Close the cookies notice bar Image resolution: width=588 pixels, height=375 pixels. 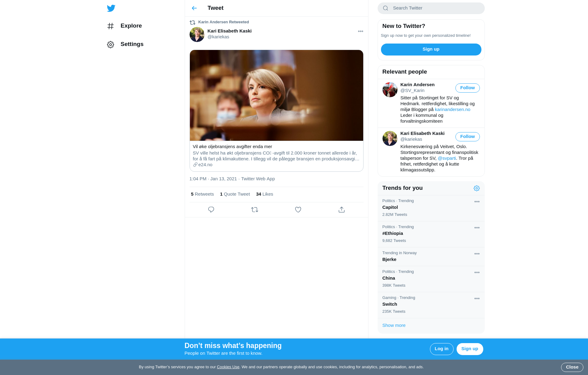pyautogui.click(x=572, y=367)
